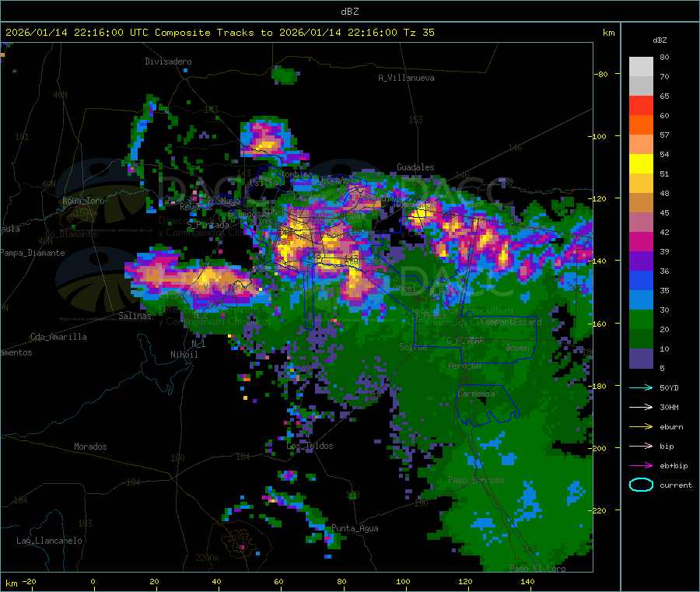Select the 65-70 dBZ light gray swatch
The width and height of the screenshot is (700, 592).
click(641, 86)
